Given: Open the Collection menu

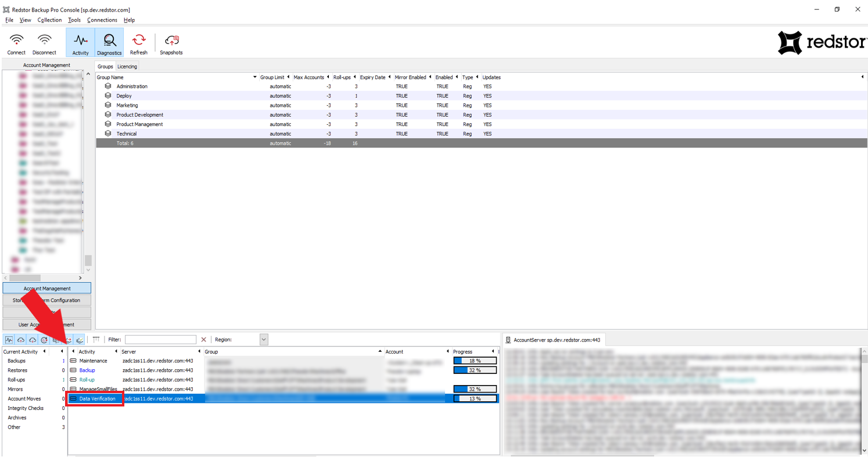Looking at the screenshot, I should (49, 20).
